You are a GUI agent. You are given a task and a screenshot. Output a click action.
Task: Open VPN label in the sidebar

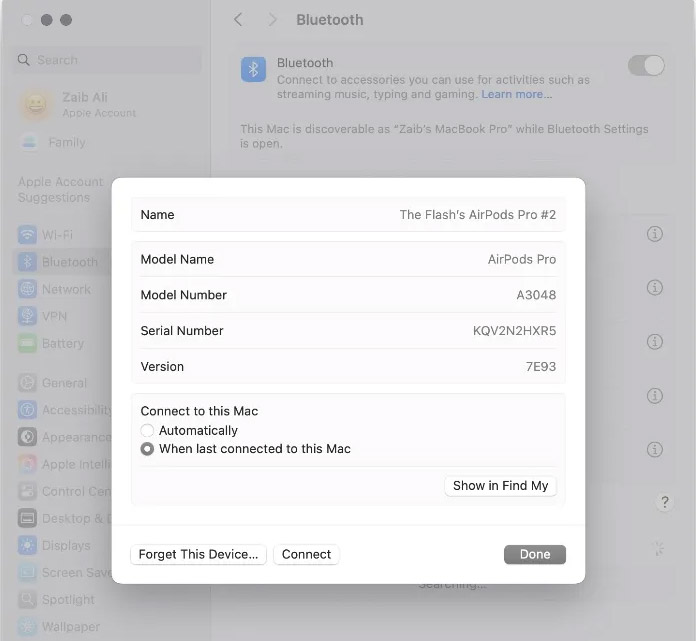click(54, 316)
